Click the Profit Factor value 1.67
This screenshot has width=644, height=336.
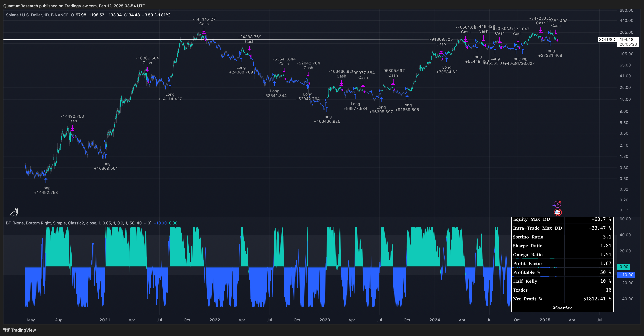point(606,264)
